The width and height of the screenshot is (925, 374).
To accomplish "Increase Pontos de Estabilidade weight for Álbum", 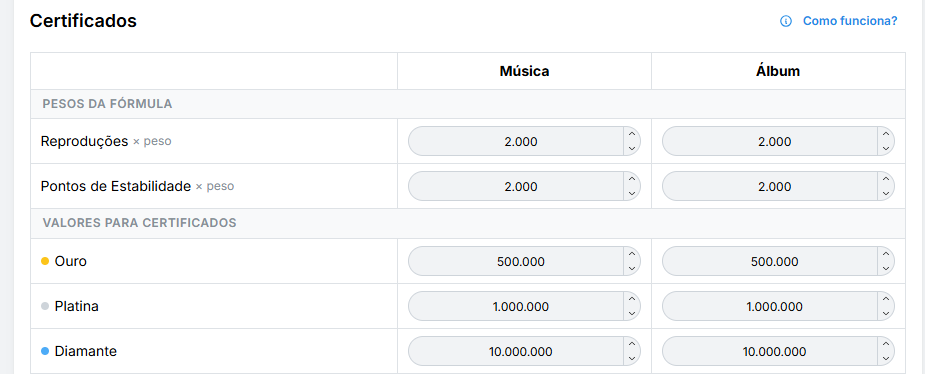I will [885, 179].
